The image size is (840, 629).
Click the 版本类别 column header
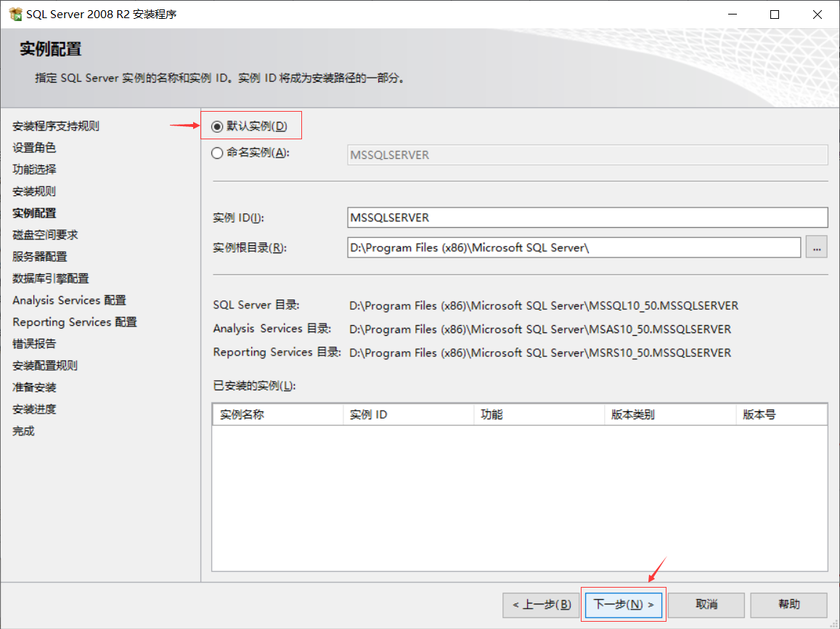(670, 414)
